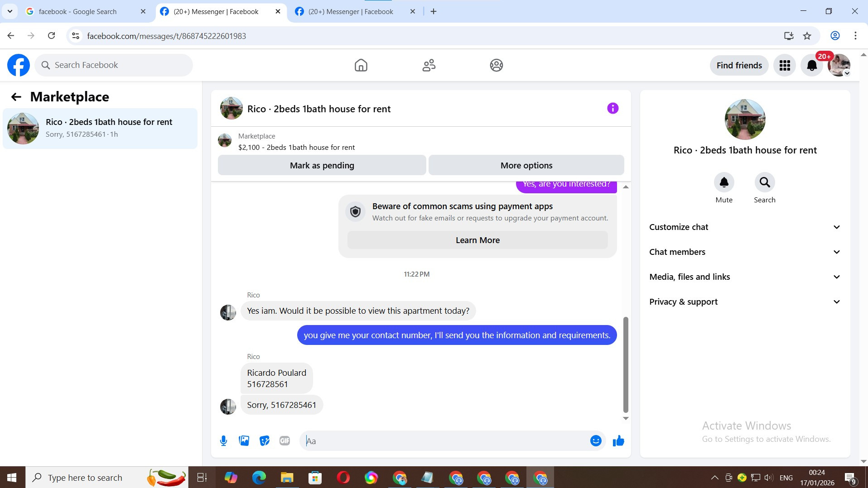Open the Facebook menu grid icon

pos(785,65)
